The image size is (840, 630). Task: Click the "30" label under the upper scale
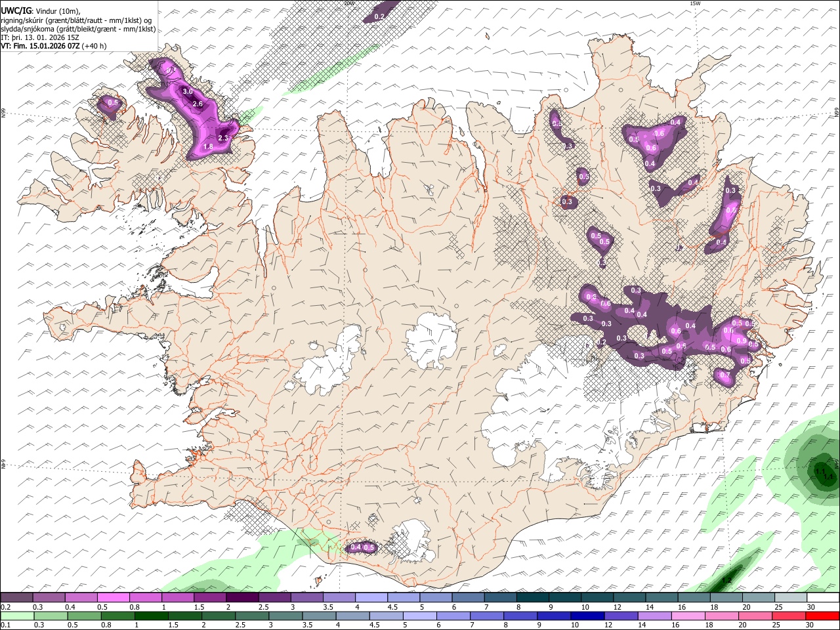[x=811, y=607]
